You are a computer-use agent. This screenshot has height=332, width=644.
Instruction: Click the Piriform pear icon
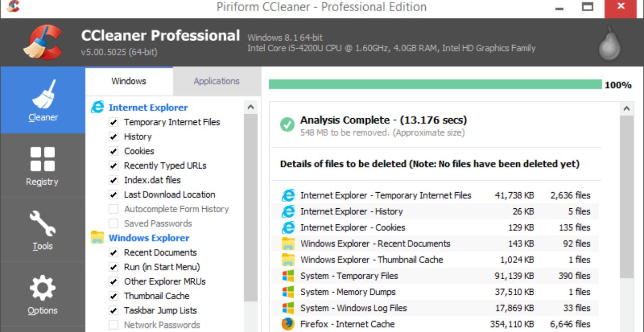click(610, 44)
